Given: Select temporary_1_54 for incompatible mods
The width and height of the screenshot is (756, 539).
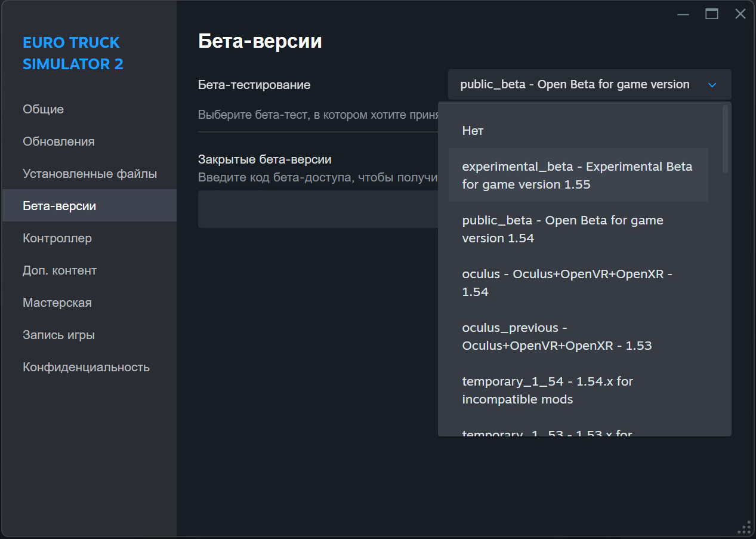Looking at the screenshot, I should pos(578,390).
